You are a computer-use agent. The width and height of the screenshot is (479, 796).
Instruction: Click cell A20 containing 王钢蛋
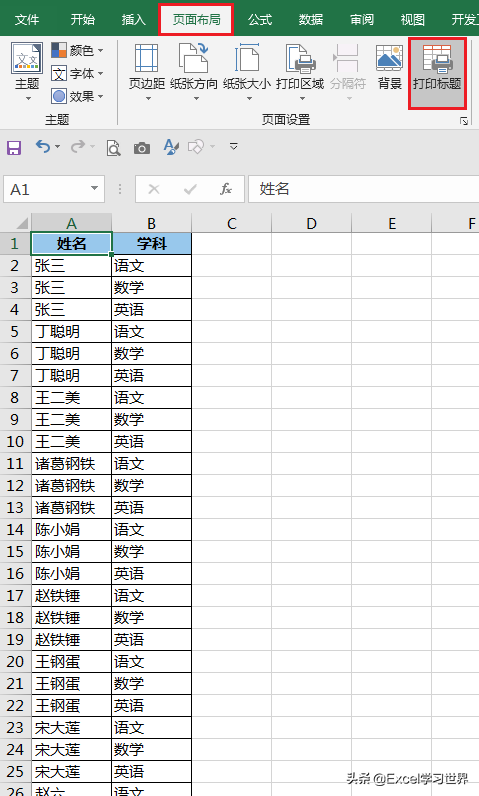[72, 661]
